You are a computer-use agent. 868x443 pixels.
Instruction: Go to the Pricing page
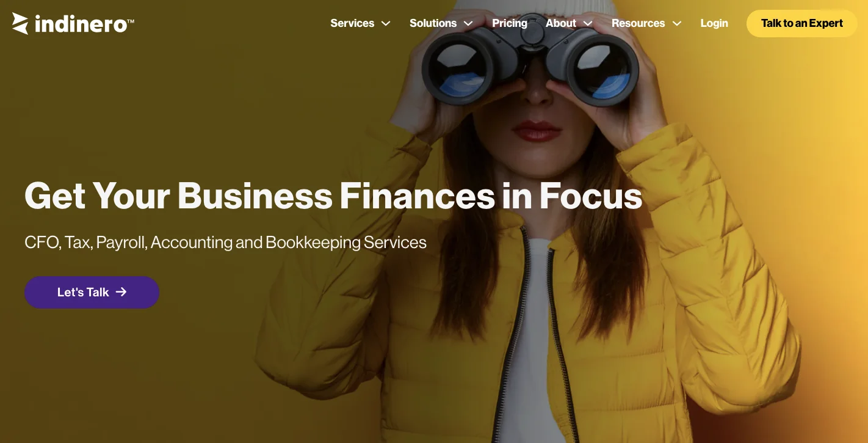click(510, 23)
